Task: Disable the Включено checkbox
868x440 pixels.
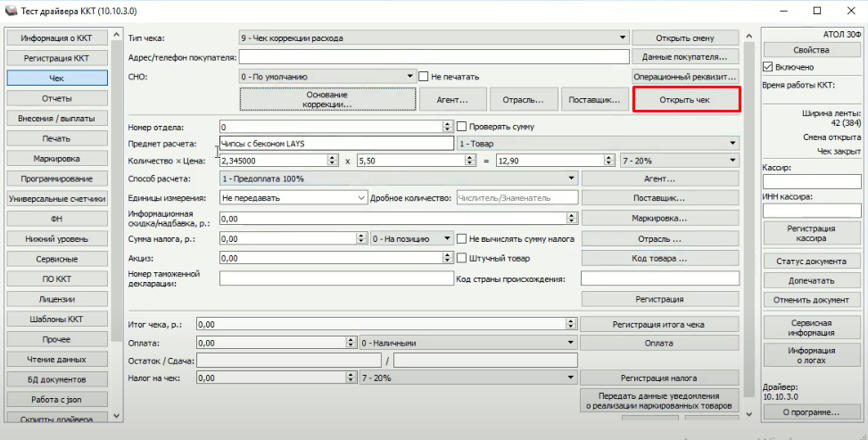Action: [x=768, y=67]
